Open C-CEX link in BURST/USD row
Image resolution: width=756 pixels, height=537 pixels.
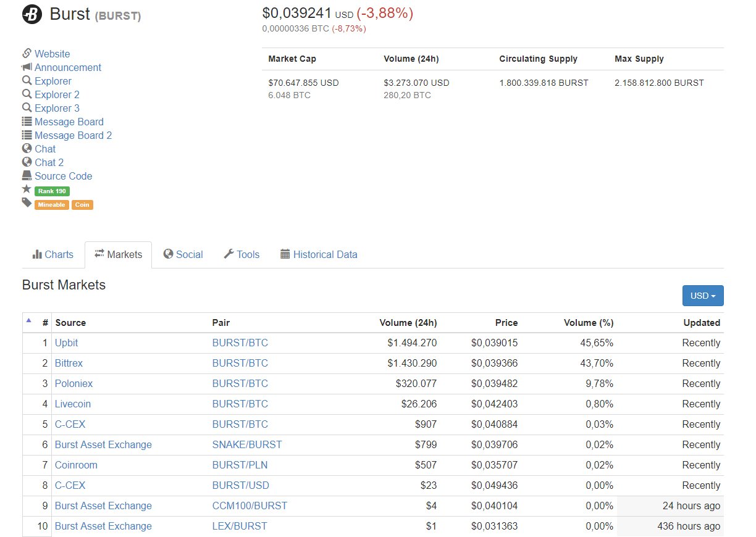point(70,485)
